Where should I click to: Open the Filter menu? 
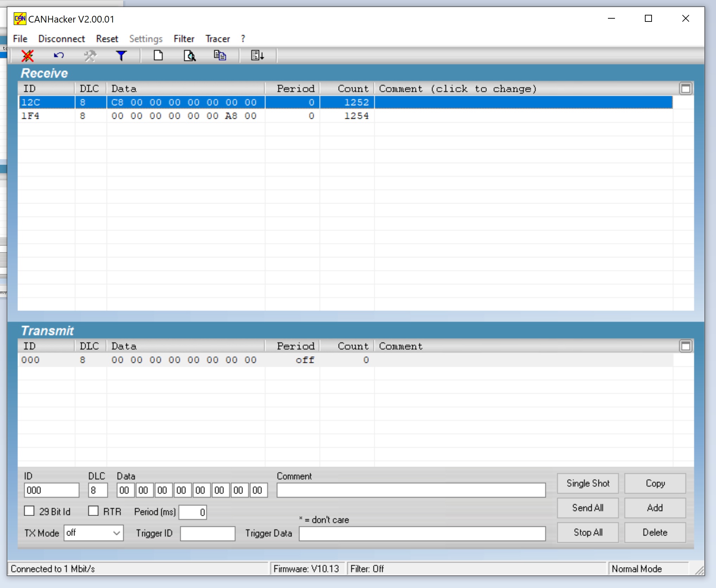(x=184, y=39)
